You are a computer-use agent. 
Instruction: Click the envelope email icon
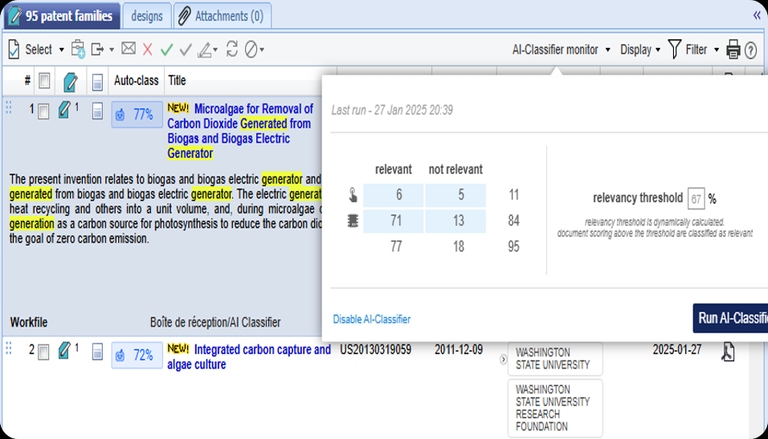[128, 49]
